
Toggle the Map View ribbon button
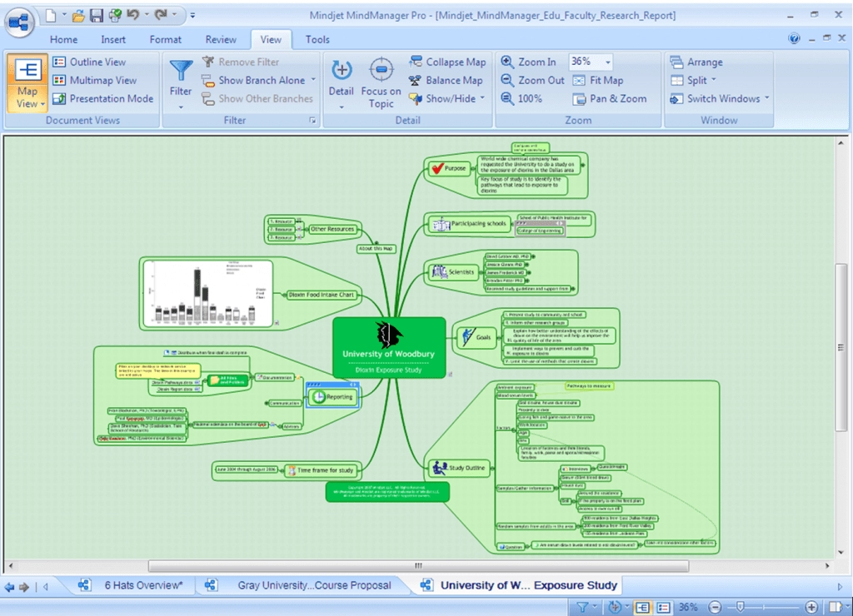pos(27,83)
